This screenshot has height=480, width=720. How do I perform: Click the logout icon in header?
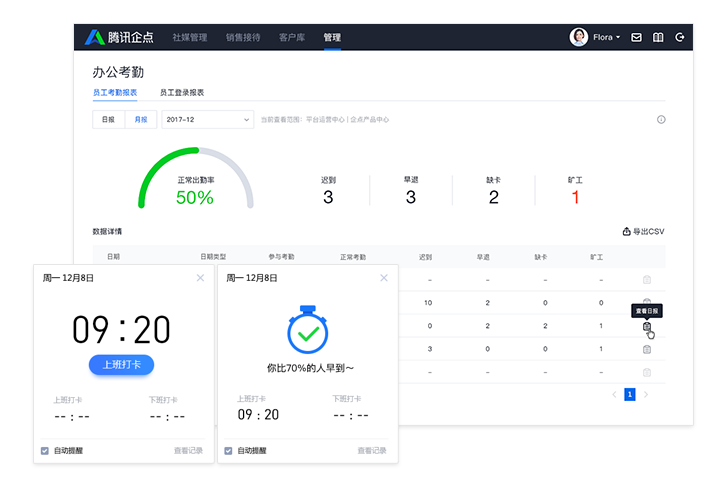[x=680, y=37]
